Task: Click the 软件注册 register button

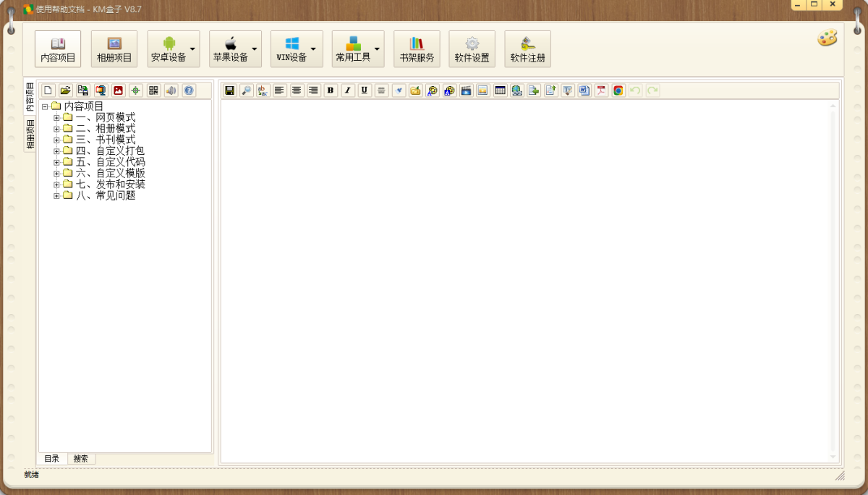Action: point(527,49)
